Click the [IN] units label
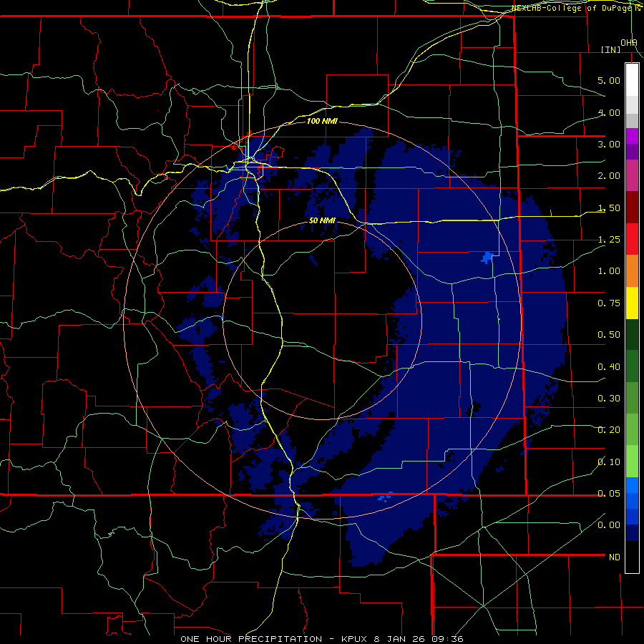The image size is (644, 644). [611, 49]
